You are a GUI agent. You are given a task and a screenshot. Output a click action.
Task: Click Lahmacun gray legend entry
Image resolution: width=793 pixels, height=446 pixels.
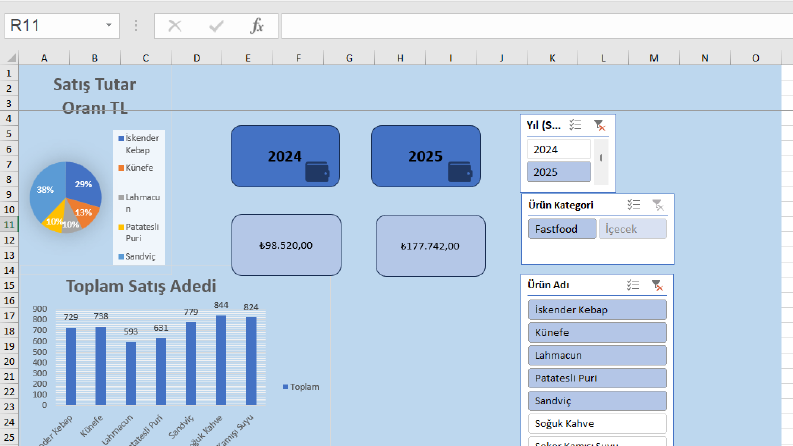point(139,203)
